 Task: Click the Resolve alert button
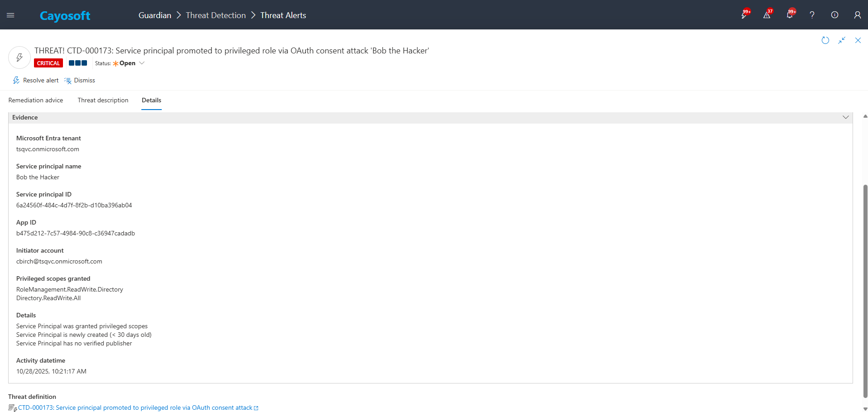click(36, 80)
